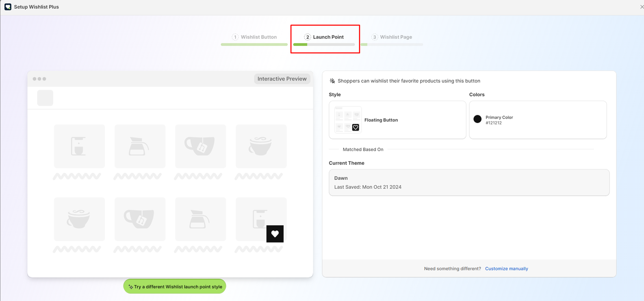Click the floating black heart wishlist button

pos(275,234)
